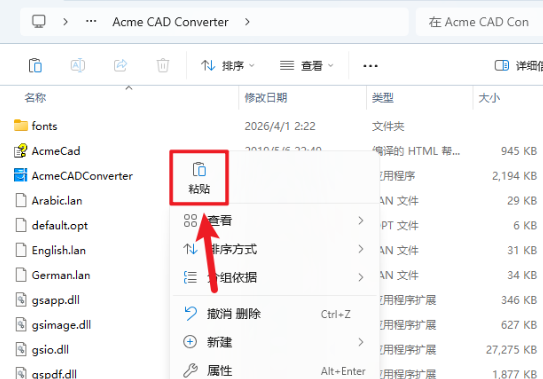The width and height of the screenshot is (543, 379).
Task: Open the 查看 submenu in context menu
Action: pyautogui.click(x=274, y=220)
